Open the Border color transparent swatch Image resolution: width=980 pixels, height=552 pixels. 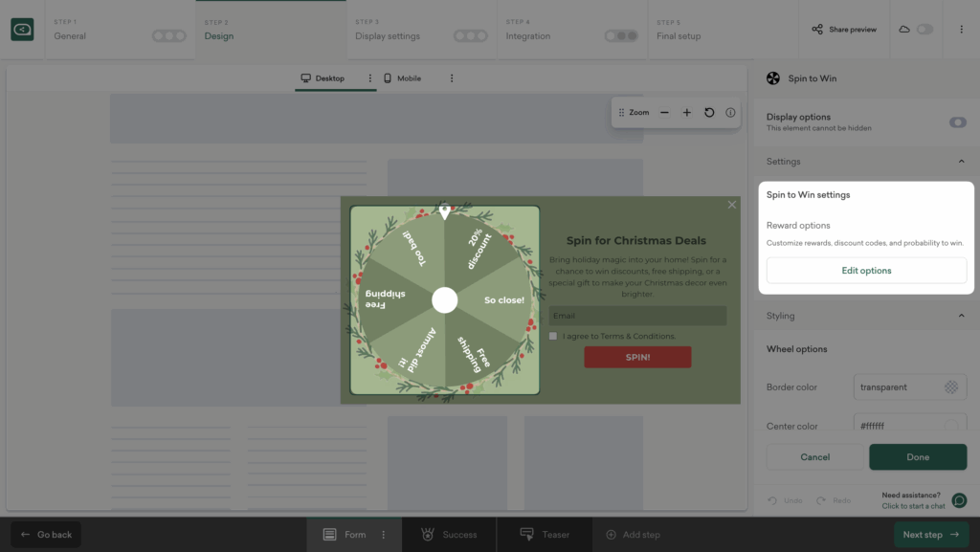[x=950, y=387]
